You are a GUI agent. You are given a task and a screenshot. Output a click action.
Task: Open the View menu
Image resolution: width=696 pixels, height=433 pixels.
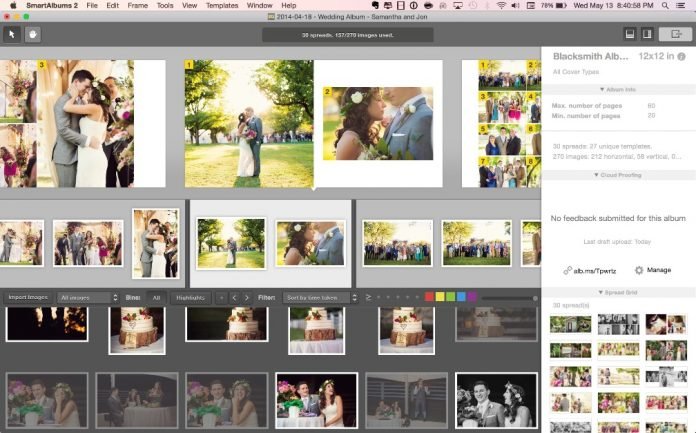pos(190,5)
